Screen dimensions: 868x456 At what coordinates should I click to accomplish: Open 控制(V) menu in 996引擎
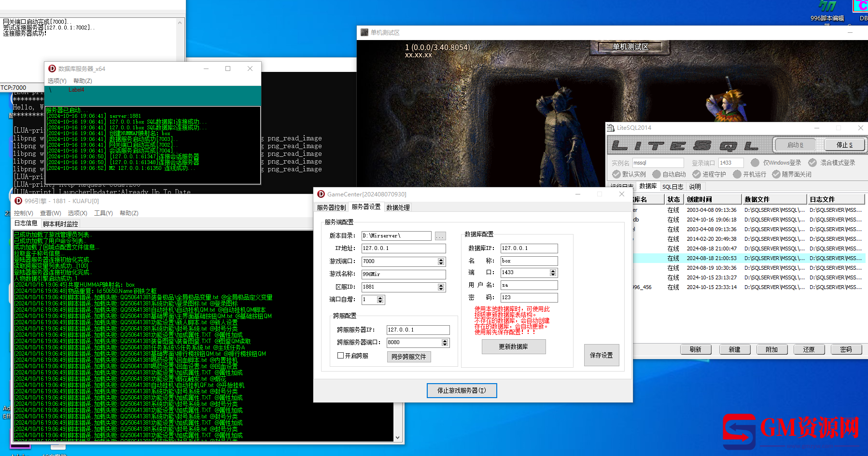(x=24, y=213)
